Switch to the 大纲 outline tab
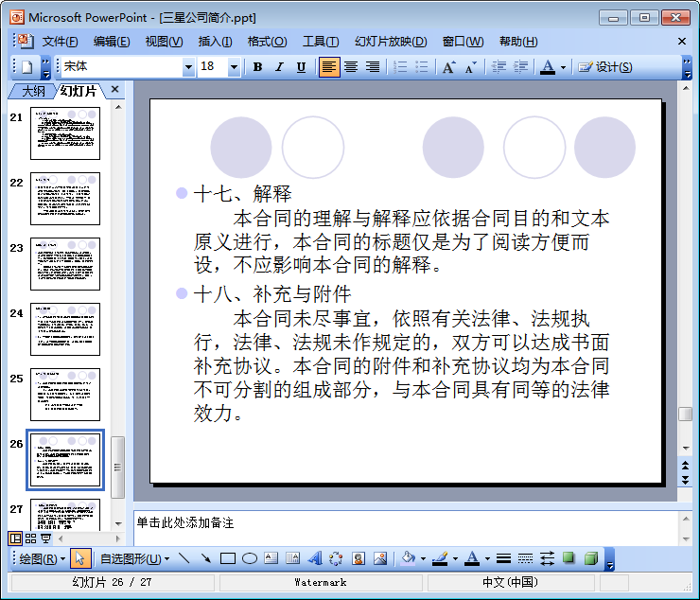Screen dimensions: 700x600 [x=33, y=91]
